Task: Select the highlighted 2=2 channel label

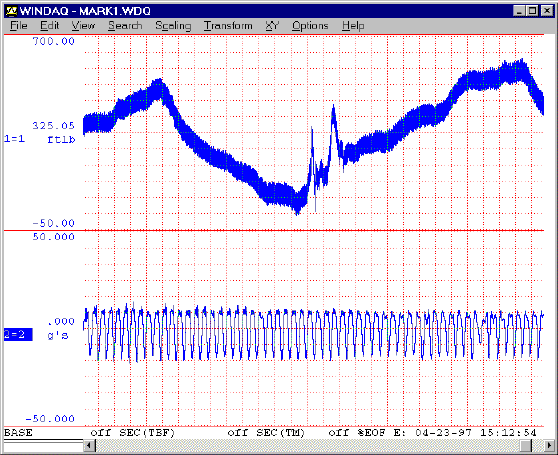Action: [18, 334]
